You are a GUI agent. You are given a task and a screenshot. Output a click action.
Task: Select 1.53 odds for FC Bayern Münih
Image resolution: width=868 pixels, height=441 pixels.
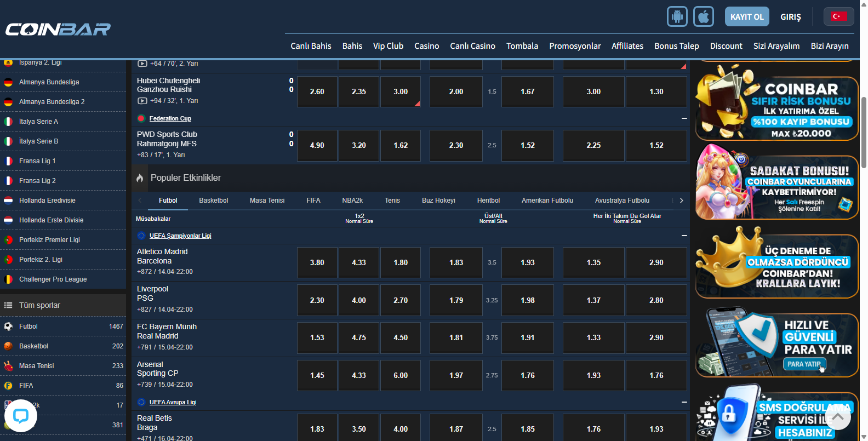click(x=317, y=337)
